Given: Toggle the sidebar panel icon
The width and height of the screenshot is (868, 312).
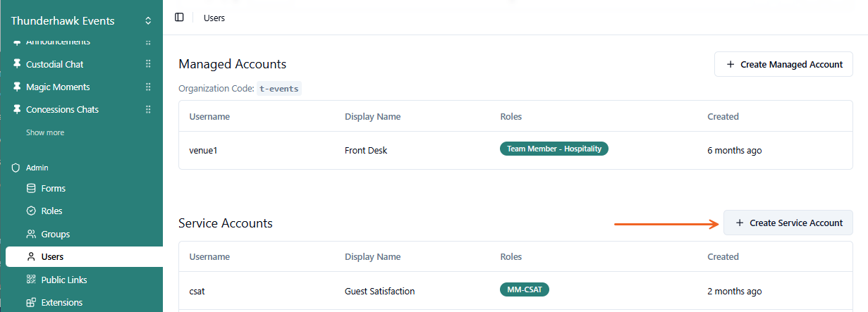Looking at the screenshot, I should click(179, 18).
